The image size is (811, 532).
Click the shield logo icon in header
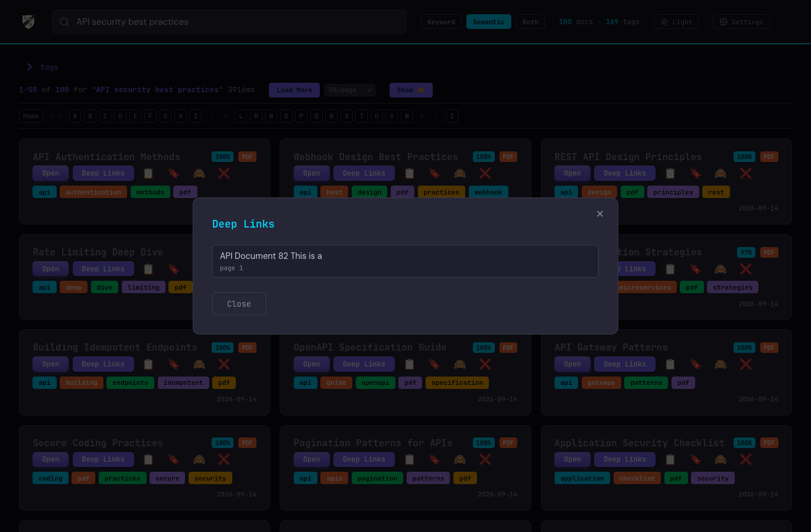pyautogui.click(x=28, y=22)
